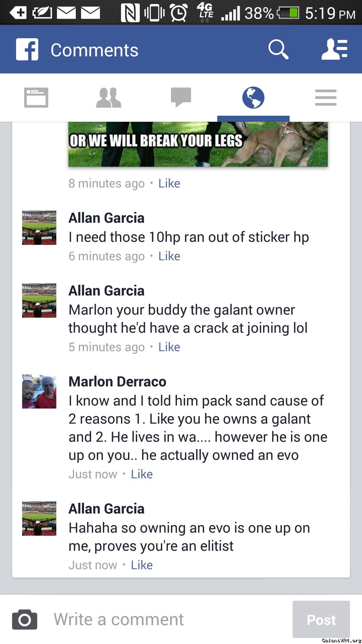View the 'break your legs' meme image

coord(198,144)
